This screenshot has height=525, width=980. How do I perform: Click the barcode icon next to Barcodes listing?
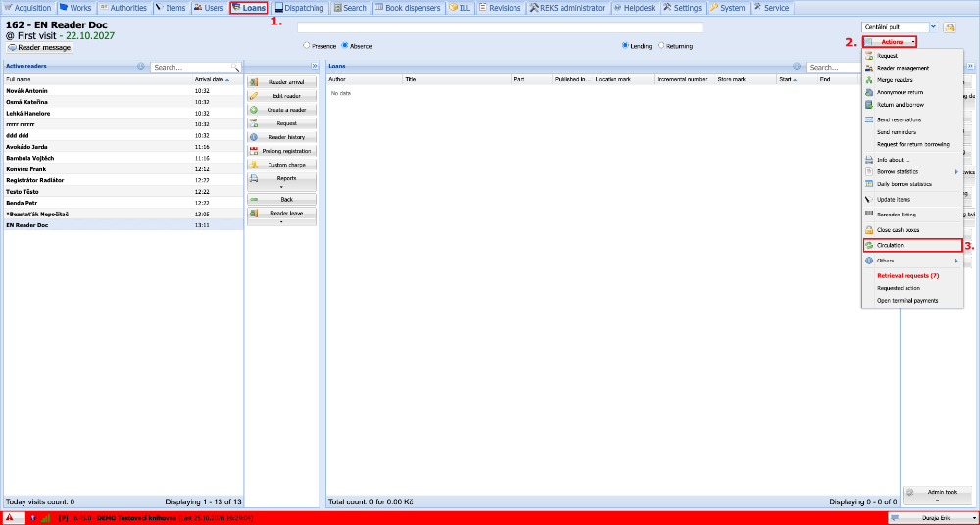click(x=868, y=215)
